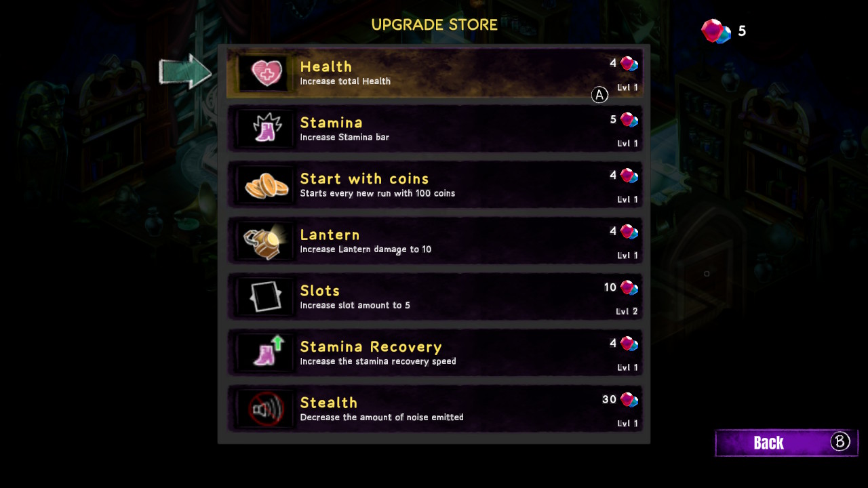Choose the Start with coins upgrade

(x=434, y=184)
